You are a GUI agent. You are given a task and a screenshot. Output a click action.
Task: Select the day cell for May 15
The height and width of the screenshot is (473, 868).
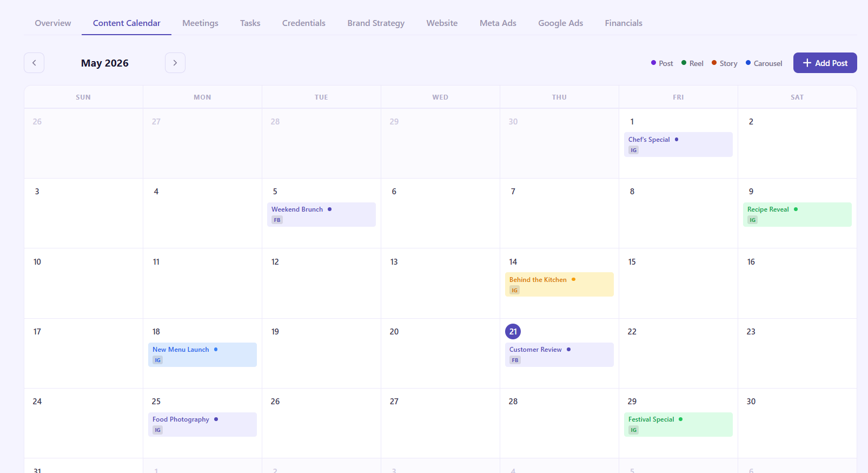coord(678,283)
